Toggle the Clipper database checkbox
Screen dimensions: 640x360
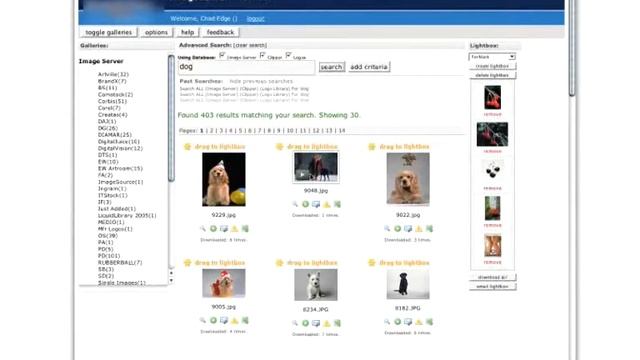(262, 55)
